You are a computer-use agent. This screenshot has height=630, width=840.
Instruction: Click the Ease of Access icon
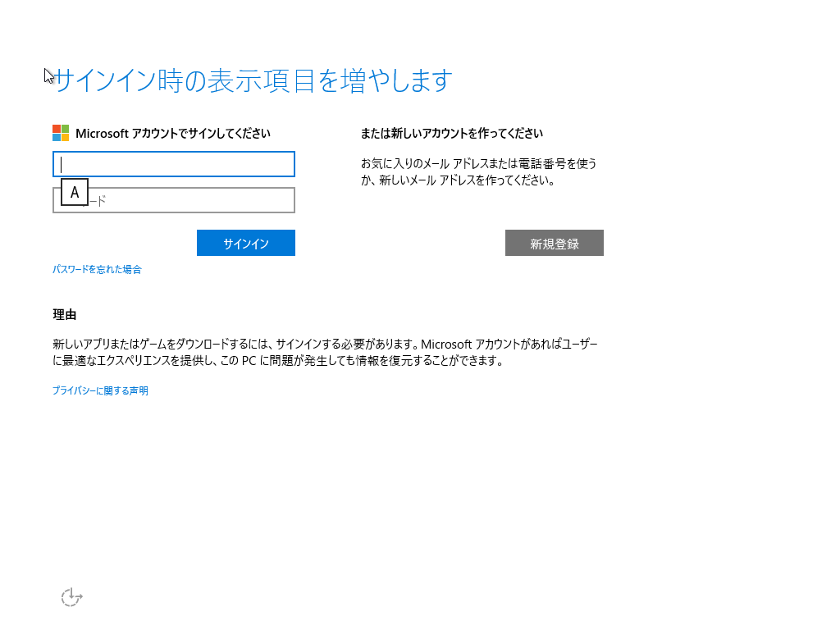72,597
